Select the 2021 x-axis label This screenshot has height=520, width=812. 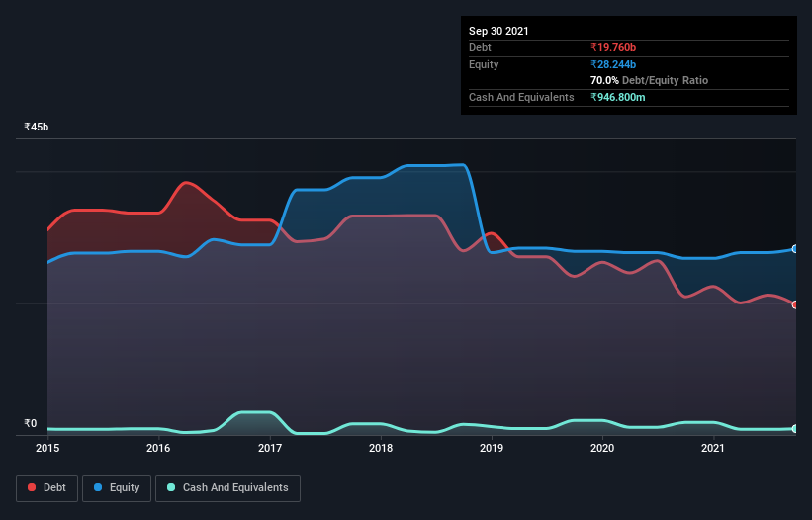pos(712,448)
